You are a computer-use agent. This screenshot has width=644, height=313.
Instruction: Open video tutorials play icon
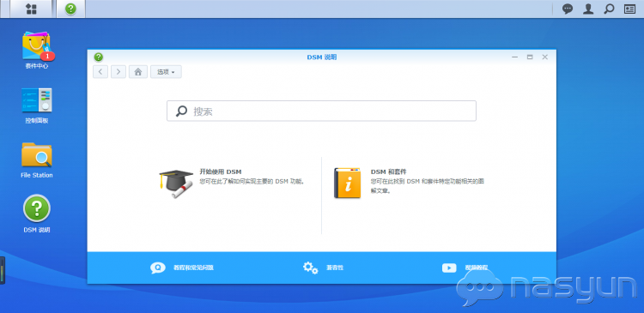(449, 268)
